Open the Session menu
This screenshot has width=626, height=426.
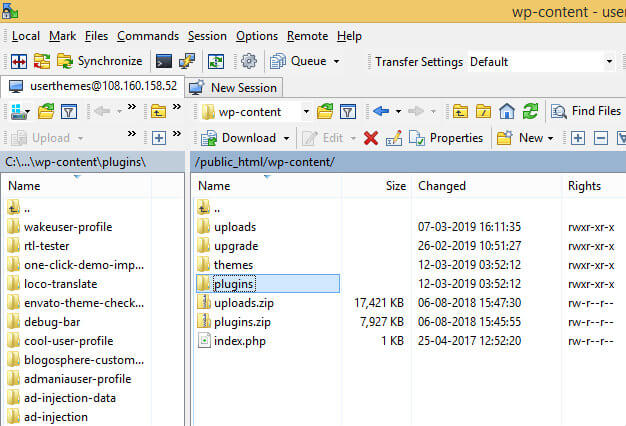(x=207, y=36)
